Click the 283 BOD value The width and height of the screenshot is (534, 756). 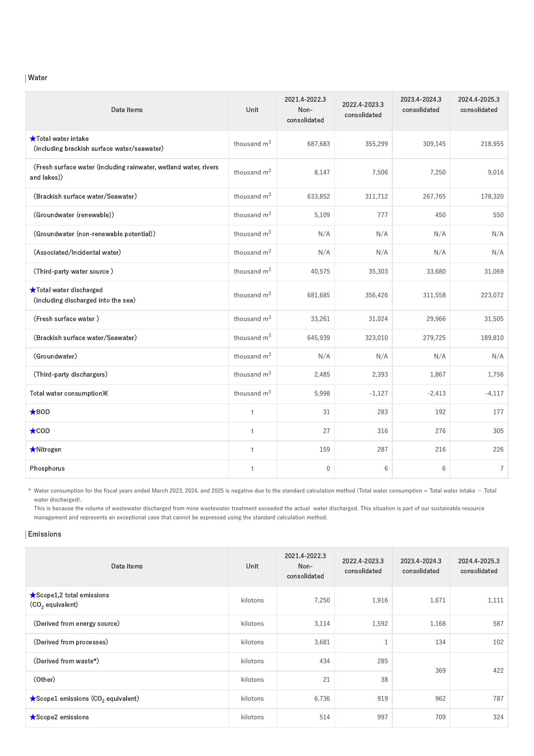(x=382, y=412)
